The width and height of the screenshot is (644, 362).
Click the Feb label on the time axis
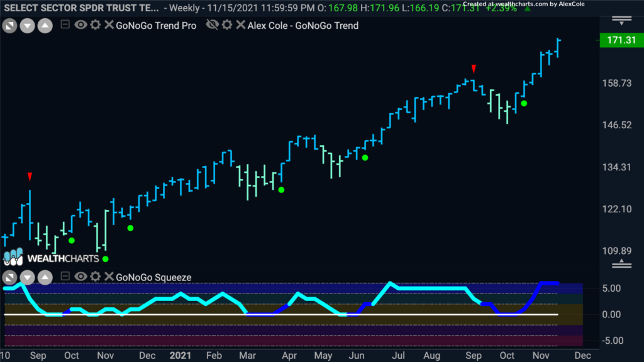214,356
